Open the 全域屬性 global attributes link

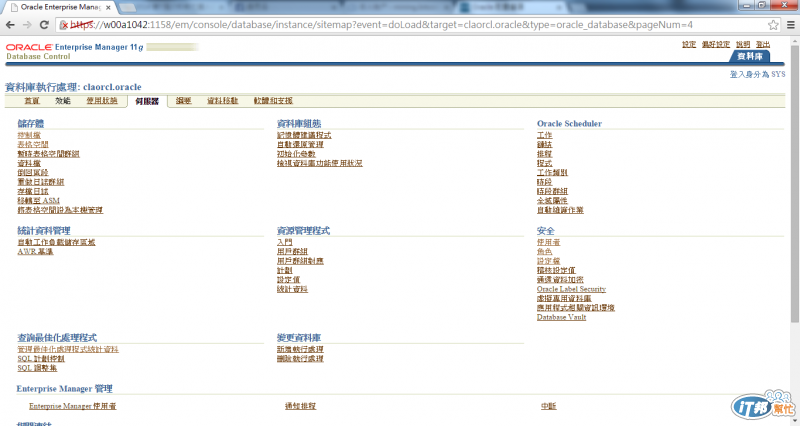pos(552,201)
